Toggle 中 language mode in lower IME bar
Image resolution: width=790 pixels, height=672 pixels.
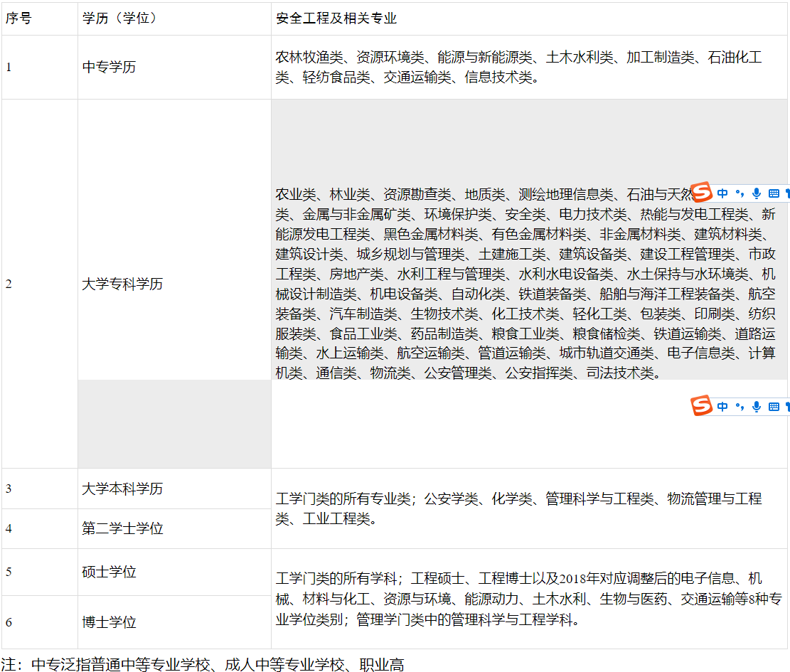point(722,407)
